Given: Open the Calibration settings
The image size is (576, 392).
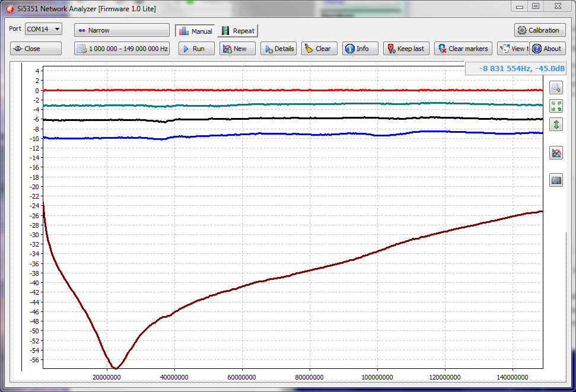Looking at the screenshot, I should pyautogui.click(x=539, y=30).
